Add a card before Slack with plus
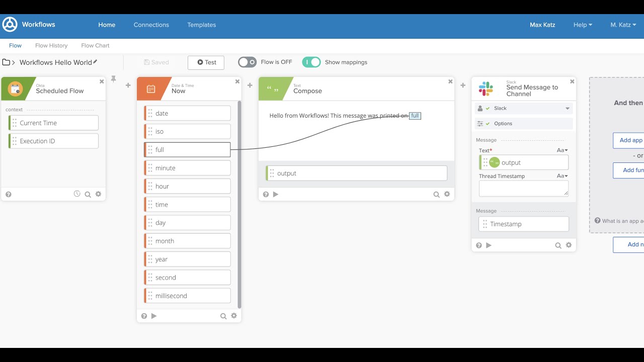The height and width of the screenshot is (362, 644). click(463, 85)
